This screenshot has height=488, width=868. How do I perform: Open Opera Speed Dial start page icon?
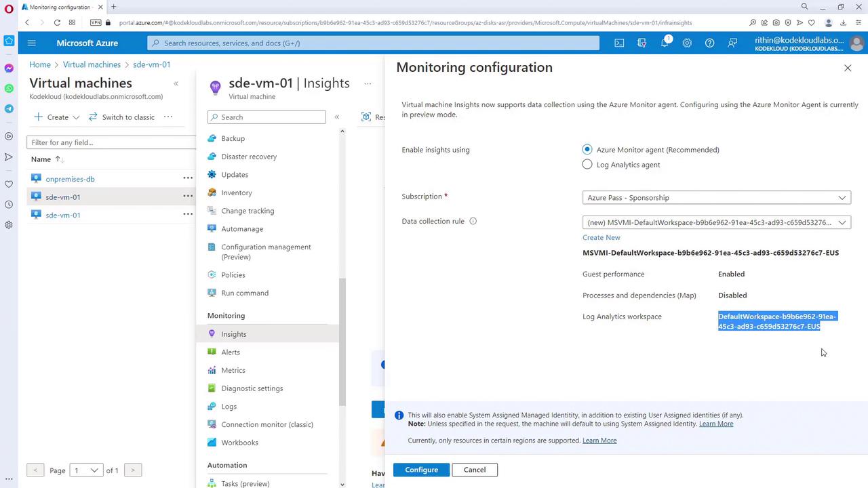(x=72, y=22)
